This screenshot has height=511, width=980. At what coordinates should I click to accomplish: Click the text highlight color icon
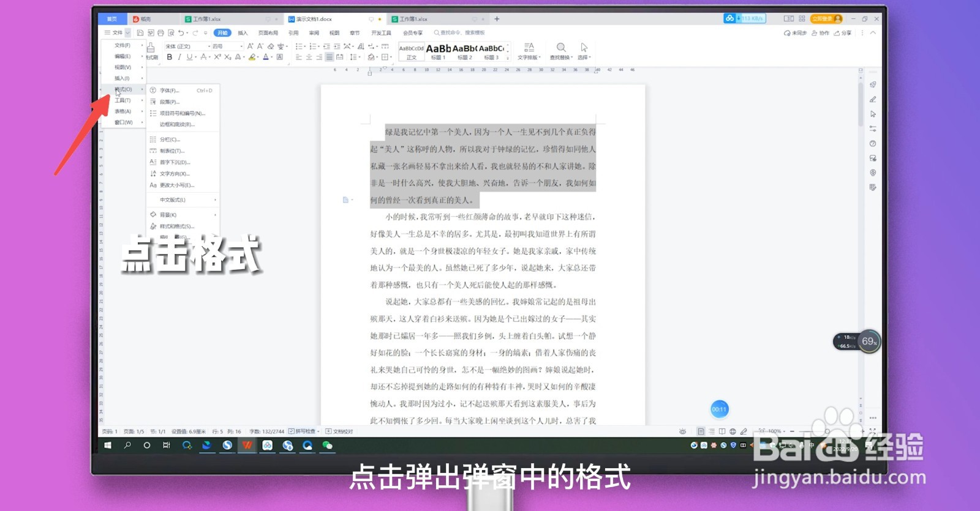tap(252, 57)
